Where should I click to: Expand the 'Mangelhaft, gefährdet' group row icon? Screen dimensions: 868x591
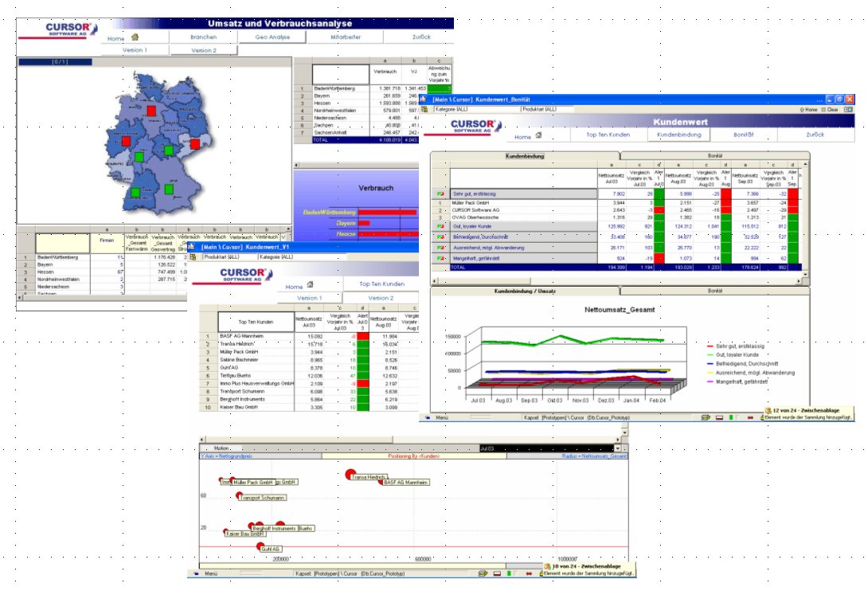440,258
